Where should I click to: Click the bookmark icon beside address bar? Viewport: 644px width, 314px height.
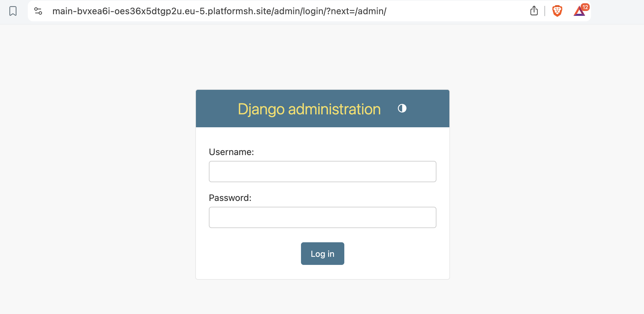pos(13,11)
